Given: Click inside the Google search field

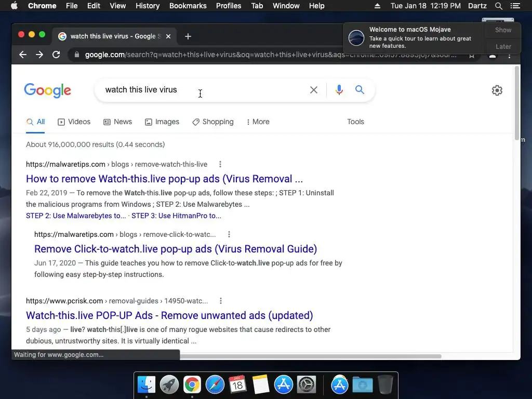Looking at the screenshot, I should (x=204, y=90).
